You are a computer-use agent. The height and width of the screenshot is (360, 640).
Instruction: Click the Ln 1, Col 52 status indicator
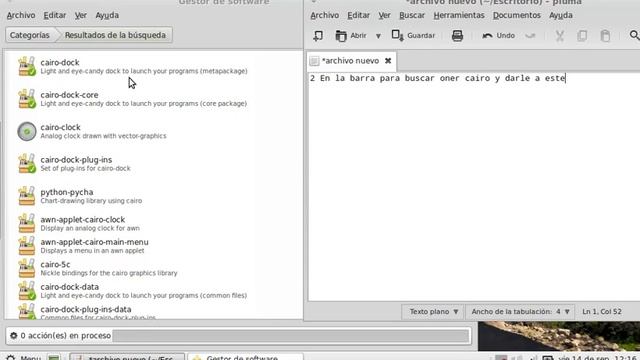[602, 312]
